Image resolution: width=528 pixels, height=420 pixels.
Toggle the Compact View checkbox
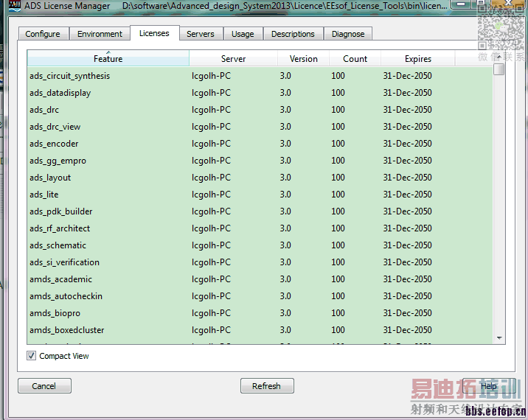coord(31,355)
